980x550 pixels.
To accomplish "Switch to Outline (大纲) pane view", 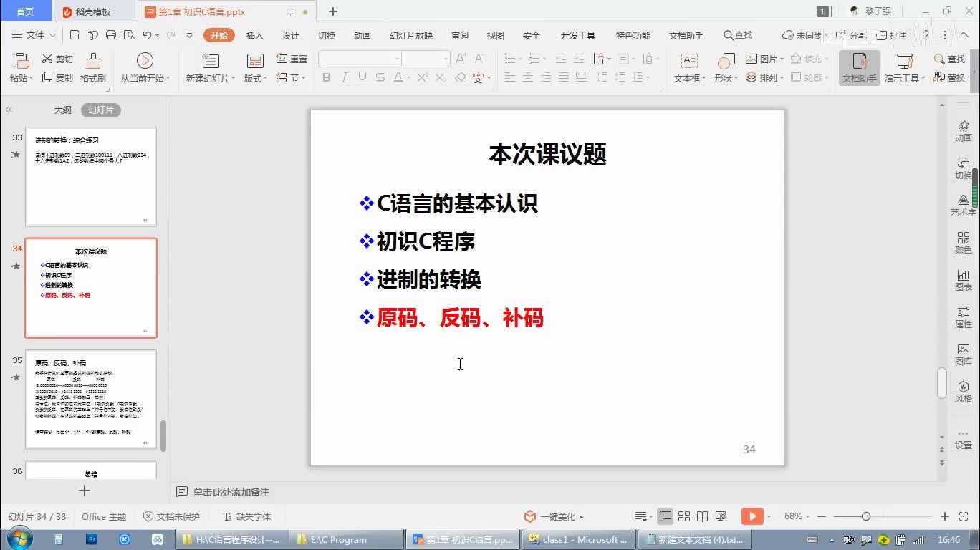I will [63, 110].
